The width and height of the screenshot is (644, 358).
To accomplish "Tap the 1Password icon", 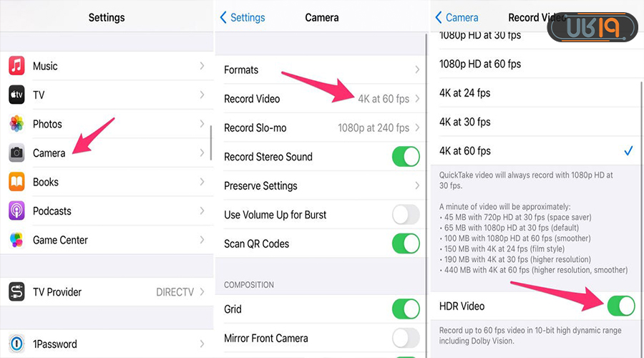I will pyautogui.click(x=17, y=344).
